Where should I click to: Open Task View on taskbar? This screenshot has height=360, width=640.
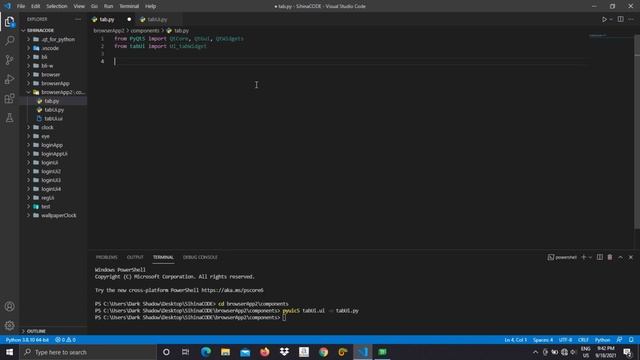[x=185, y=352]
